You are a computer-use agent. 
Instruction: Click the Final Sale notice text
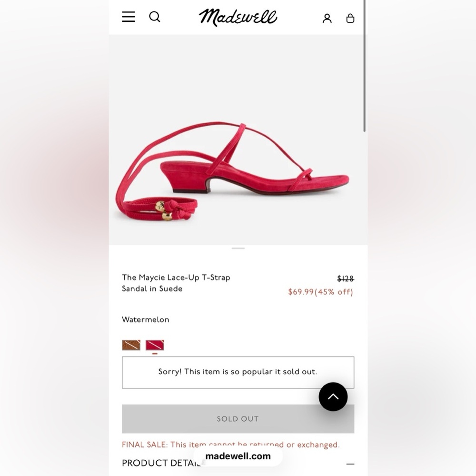231,445
